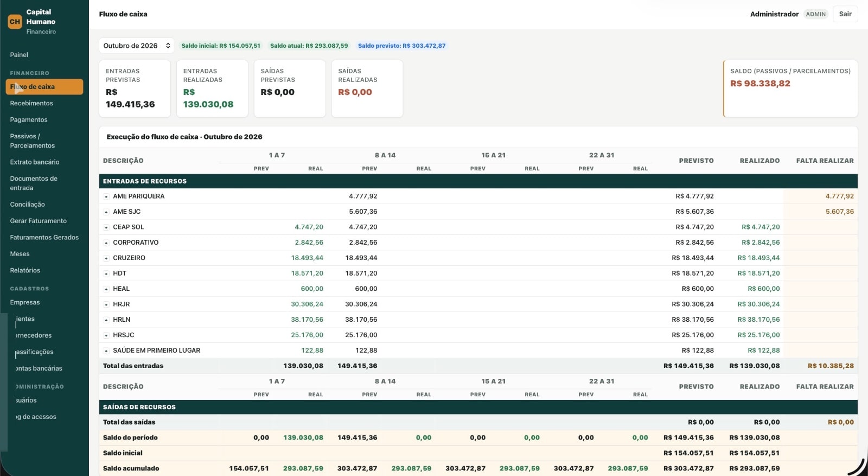Expand the HDT row

[106, 274]
